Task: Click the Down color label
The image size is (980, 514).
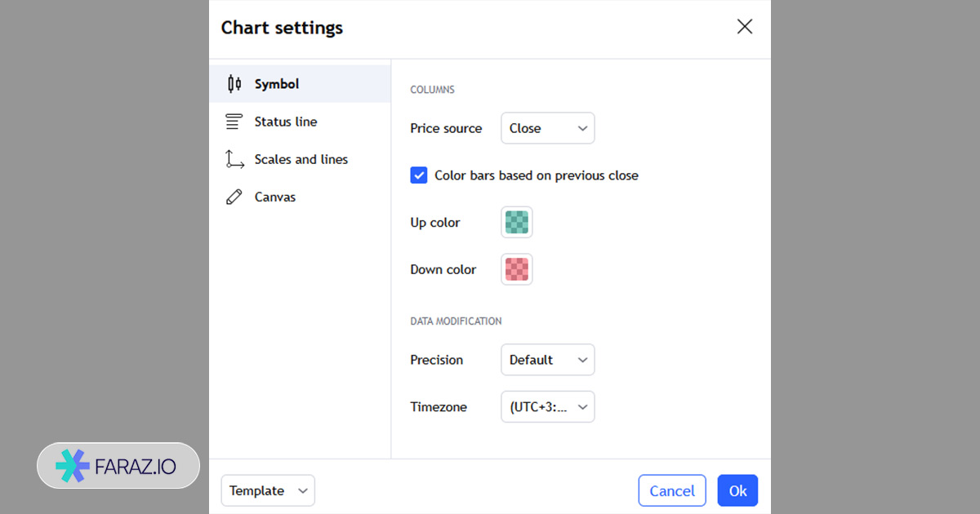Action: [443, 269]
